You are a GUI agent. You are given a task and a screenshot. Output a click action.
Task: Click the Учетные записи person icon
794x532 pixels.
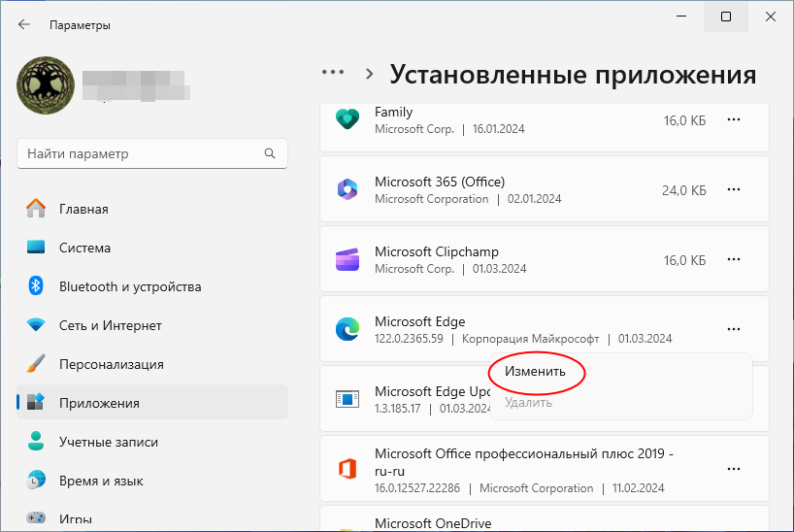[36, 442]
